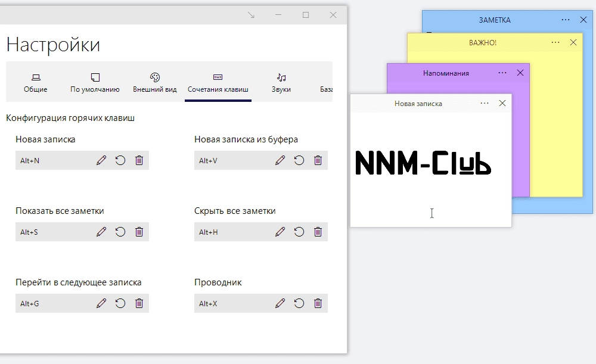This screenshot has width=596, height=364.
Task: Select the Сочетания клавиш tab
Action: coord(218,83)
